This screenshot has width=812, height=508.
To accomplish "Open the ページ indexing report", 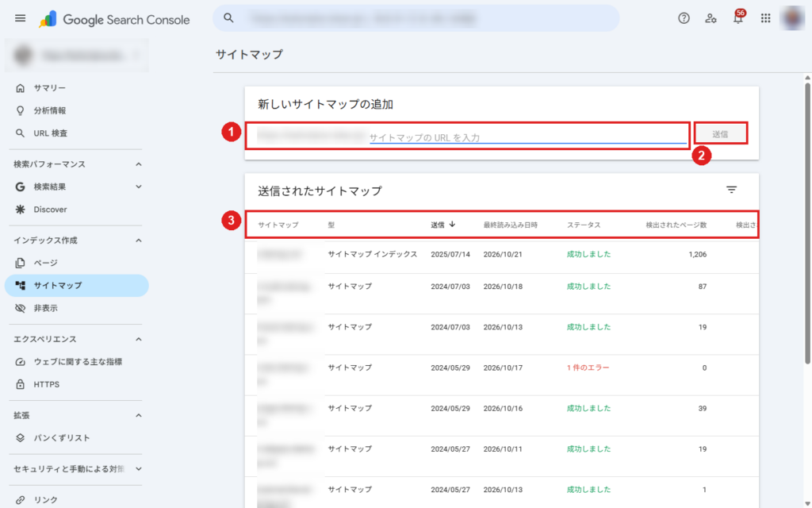I will point(77,263).
